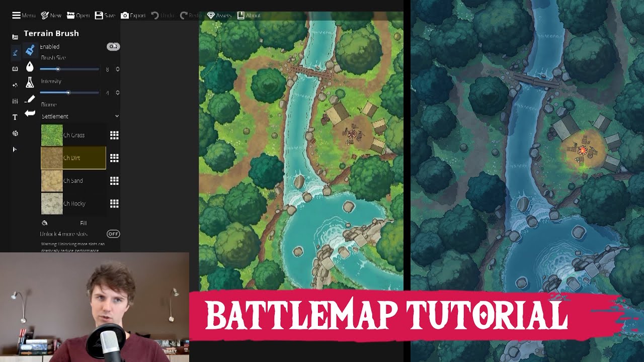Select the Ch Dirt terrain slot
Viewport: 644px width, 362px height.
point(73,158)
